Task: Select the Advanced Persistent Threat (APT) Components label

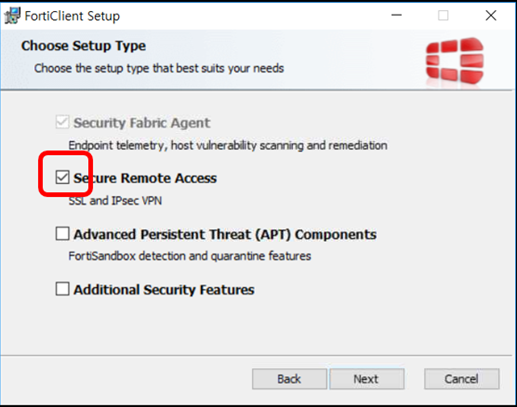Action: (225, 234)
